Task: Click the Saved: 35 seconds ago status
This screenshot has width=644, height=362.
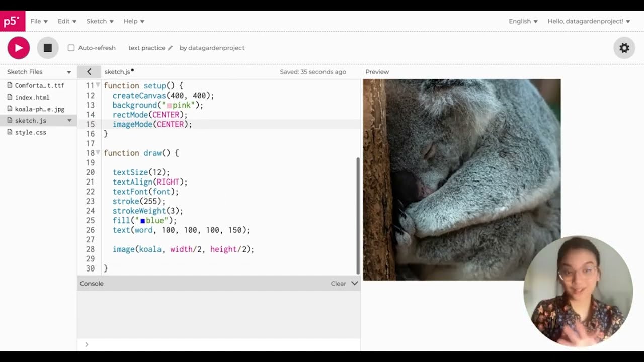Action: (x=313, y=72)
